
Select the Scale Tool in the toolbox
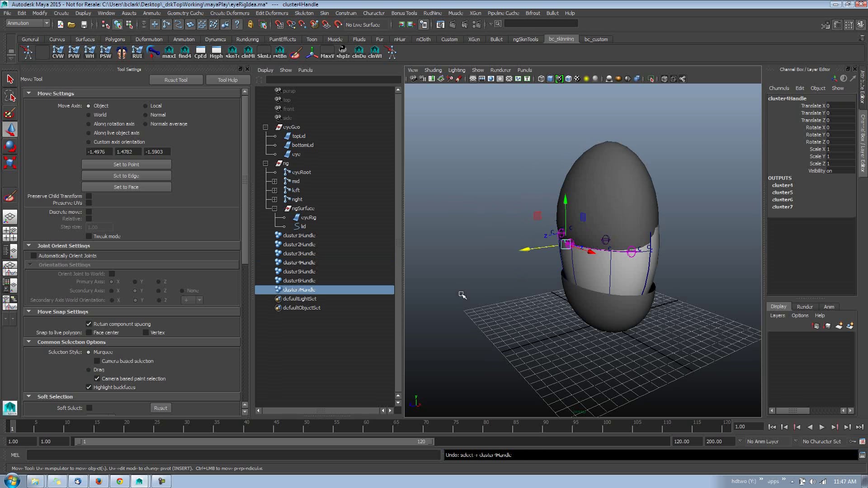tap(10, 162)
